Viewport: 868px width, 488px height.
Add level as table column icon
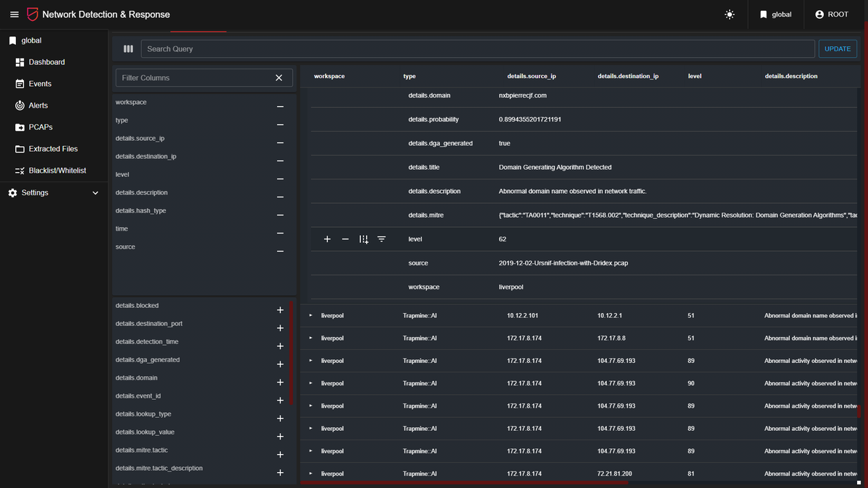click(x=364, y=239)
